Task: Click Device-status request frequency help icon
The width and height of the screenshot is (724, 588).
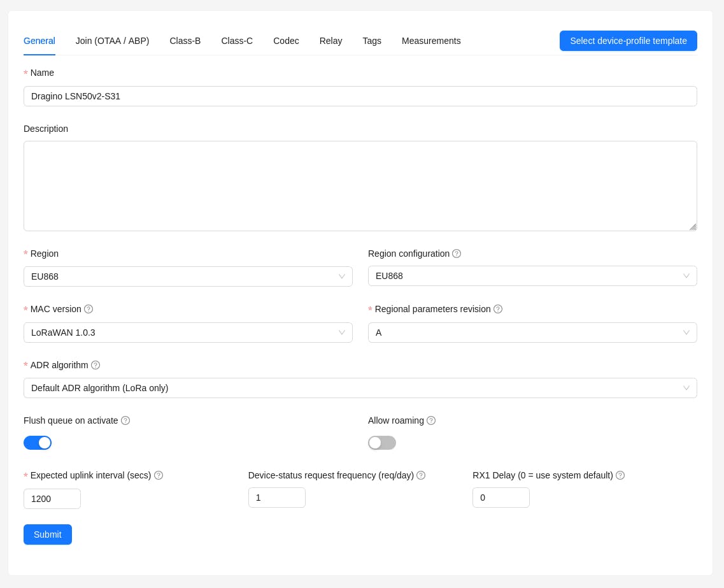Action: pyautogui.click(x=421, y=475)
